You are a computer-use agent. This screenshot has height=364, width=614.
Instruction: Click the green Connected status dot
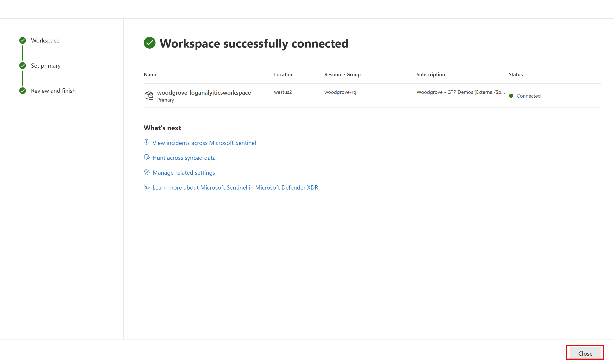pos(511,96)
